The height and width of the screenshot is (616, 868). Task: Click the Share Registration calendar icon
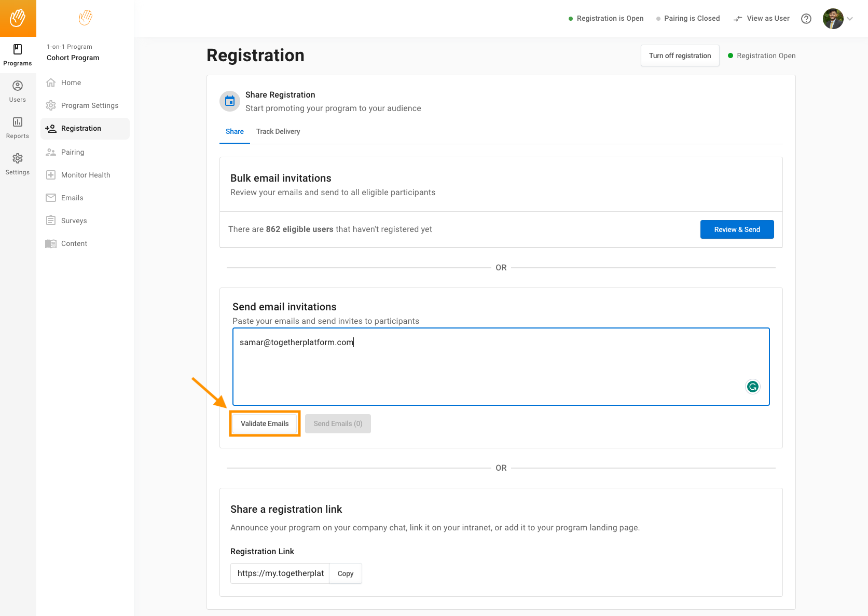click(x=230, y=101)
